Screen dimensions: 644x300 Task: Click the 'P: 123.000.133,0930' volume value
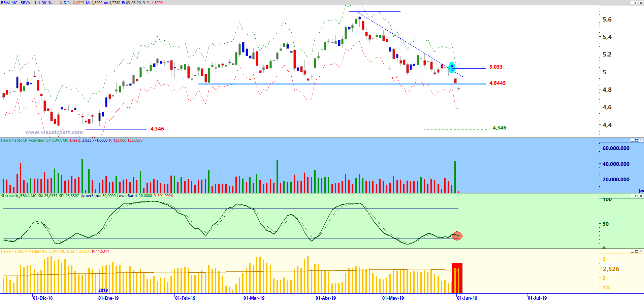click(x=126, y=140)
